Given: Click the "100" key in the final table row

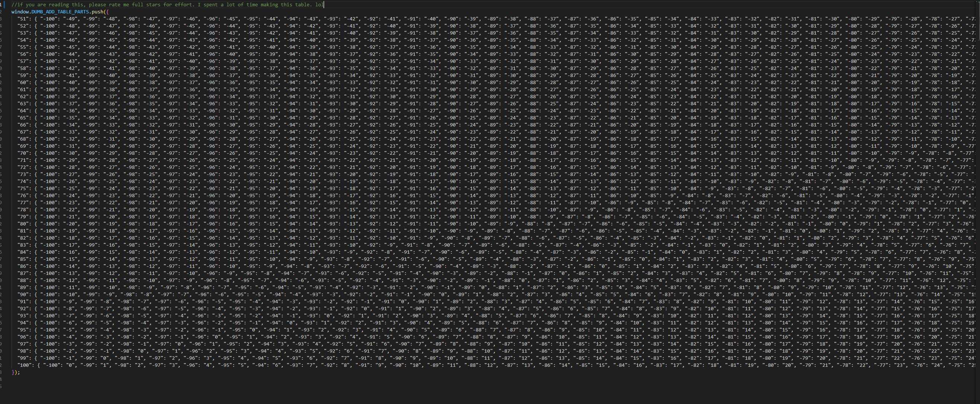Looking at the screenshot, I should point(25,365).
